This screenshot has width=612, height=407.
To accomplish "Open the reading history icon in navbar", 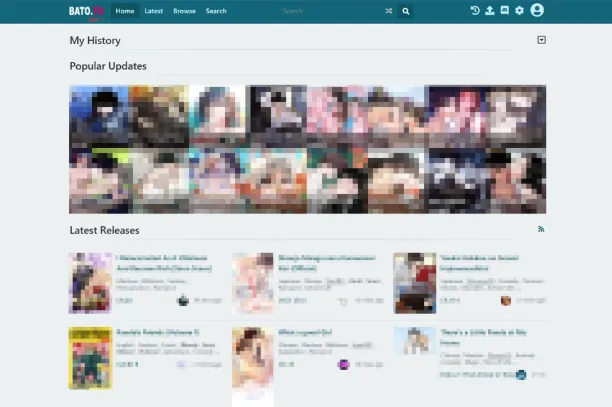I will 475,11.
